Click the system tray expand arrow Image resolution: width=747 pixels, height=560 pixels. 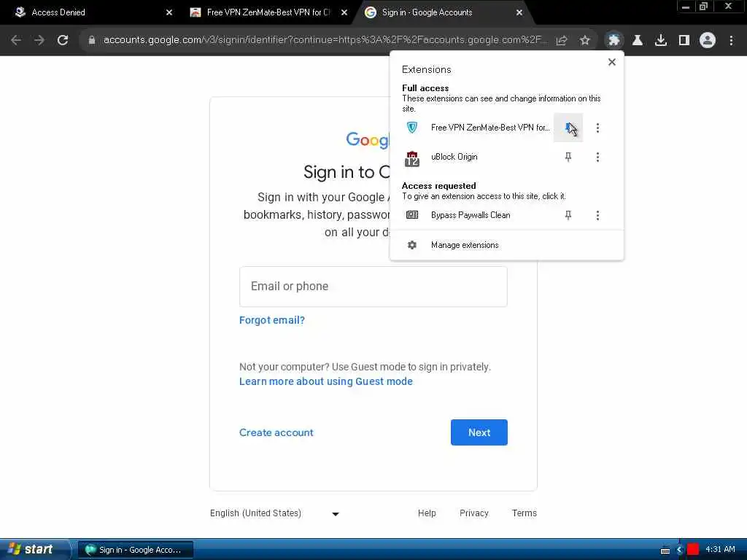[679, 550]
